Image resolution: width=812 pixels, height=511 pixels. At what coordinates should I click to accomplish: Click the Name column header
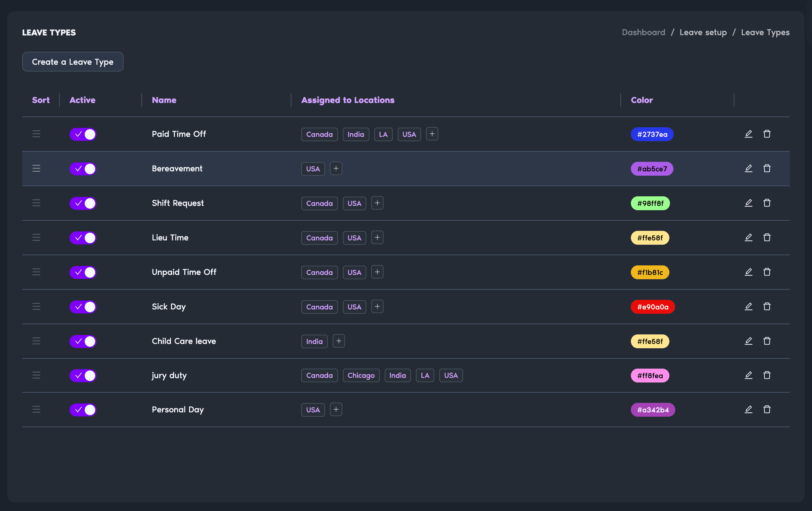(164, 100)
